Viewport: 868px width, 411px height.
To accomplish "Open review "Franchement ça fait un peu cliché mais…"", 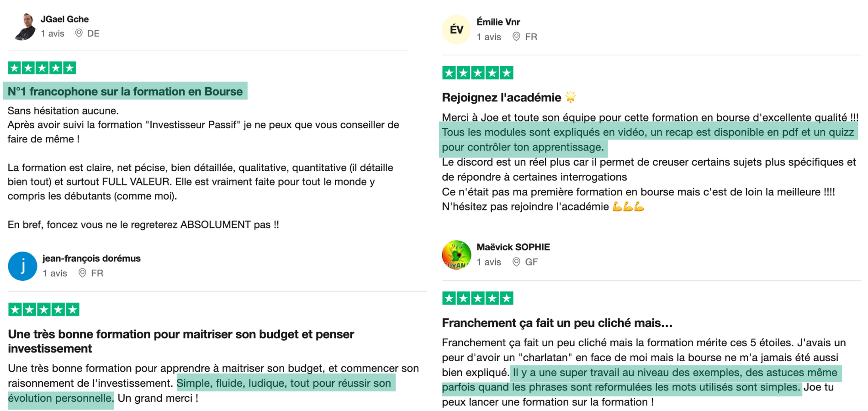I will pyautogui.click(x=557, y=323).
